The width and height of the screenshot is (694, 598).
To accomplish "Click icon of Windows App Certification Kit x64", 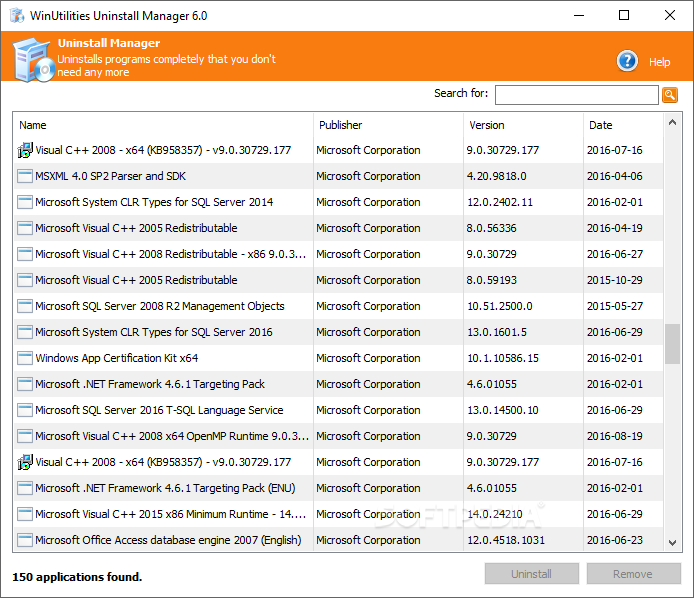I will [25, 358].
